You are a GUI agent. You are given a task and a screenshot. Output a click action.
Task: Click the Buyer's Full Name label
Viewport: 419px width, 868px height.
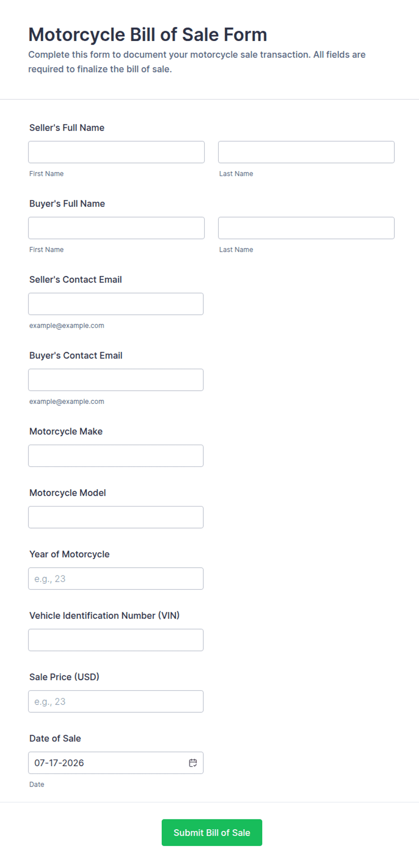tap(67, 203)
